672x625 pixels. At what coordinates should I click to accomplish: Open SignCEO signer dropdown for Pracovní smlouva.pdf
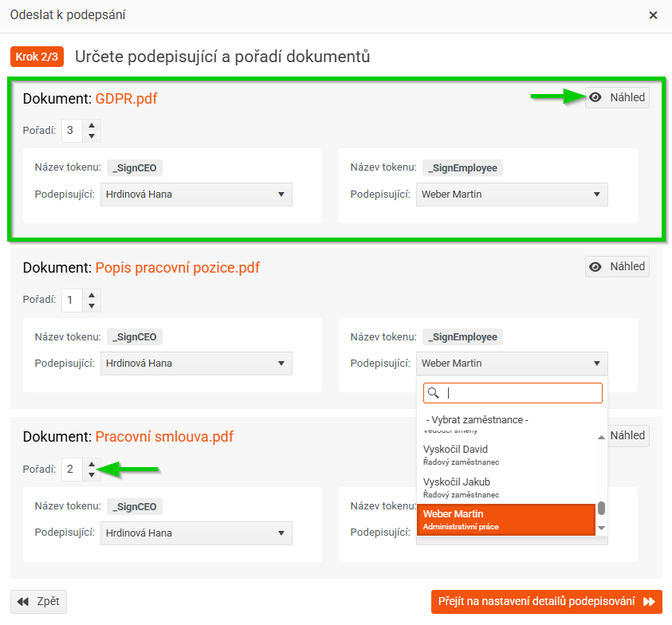196,533
